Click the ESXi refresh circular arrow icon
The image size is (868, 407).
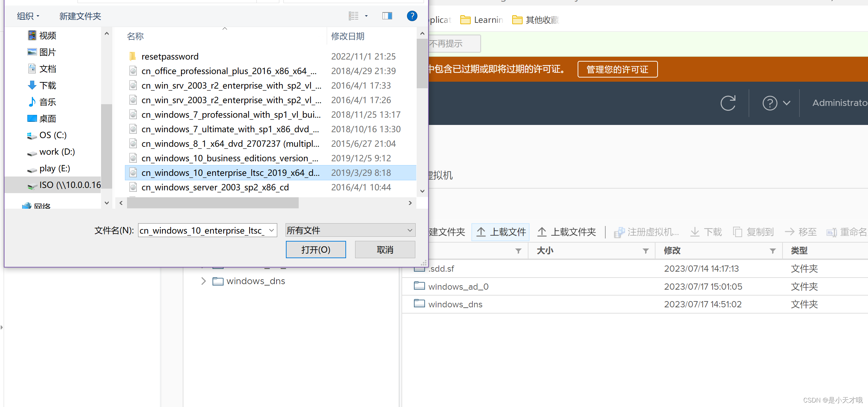728,103
